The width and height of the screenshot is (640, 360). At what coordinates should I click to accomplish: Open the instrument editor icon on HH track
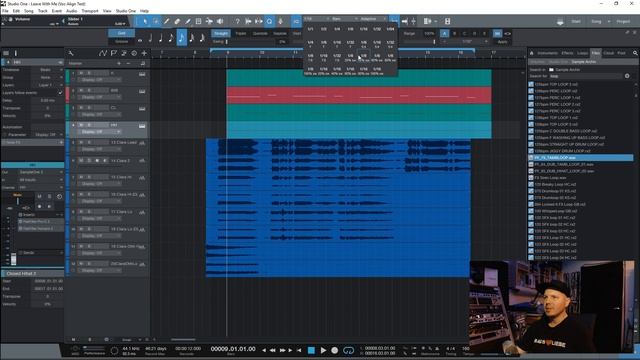coord(142,126)
